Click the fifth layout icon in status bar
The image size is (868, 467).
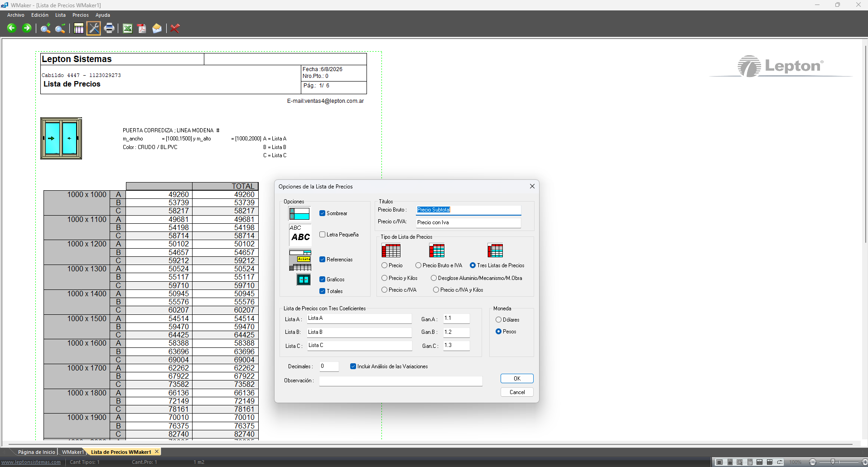pyautogui.click(x=760, y=462)
